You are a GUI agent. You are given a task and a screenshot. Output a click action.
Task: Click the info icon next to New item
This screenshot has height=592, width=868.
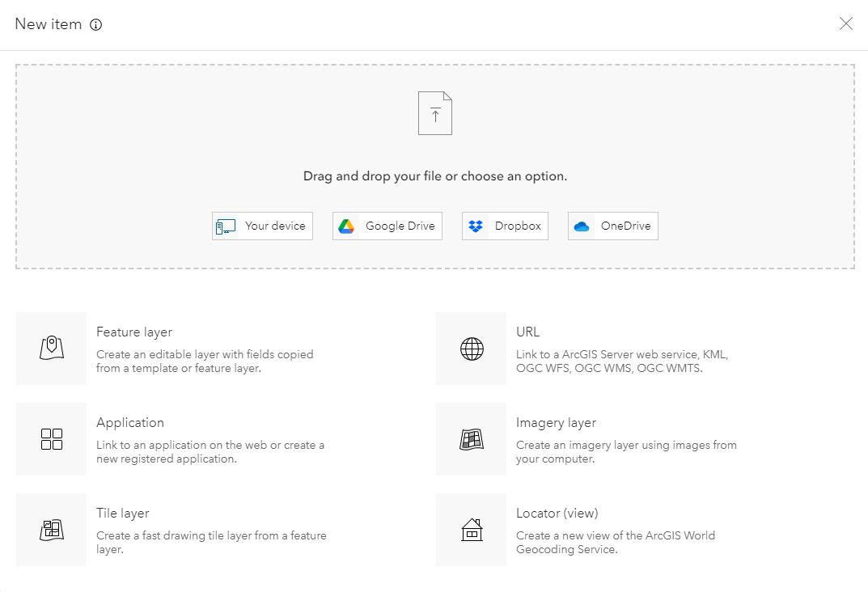(95, 25)
